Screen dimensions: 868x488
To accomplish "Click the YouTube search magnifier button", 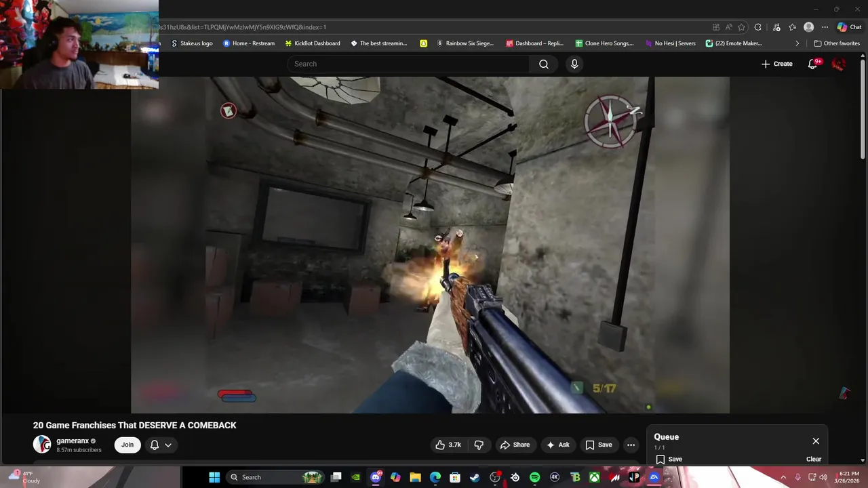I will 544,64.
